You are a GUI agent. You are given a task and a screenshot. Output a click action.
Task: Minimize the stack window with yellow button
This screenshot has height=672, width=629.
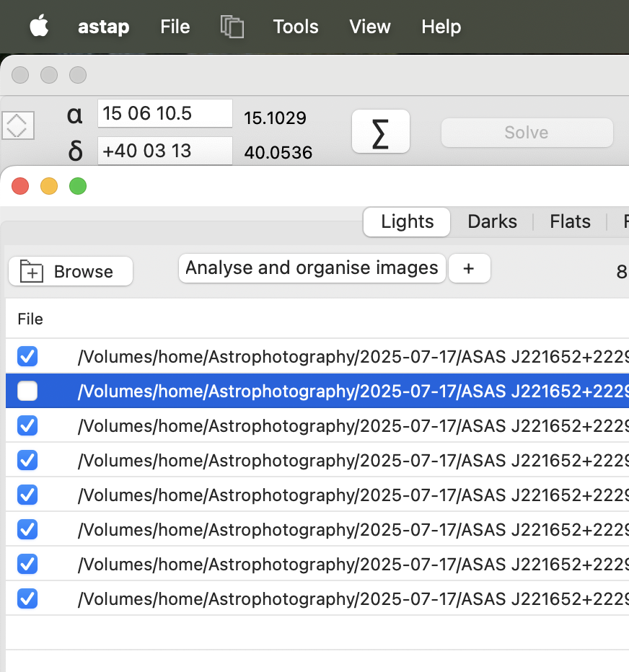point(49,187)
